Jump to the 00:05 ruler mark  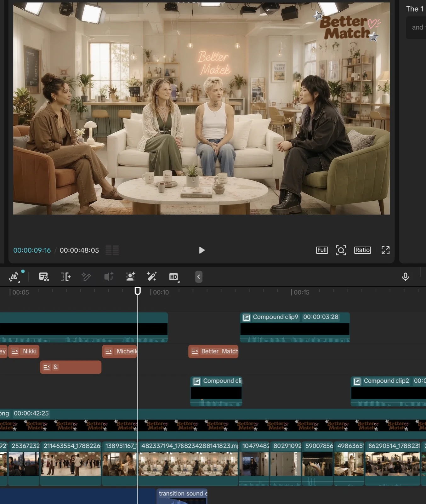[x=20, y=292]
